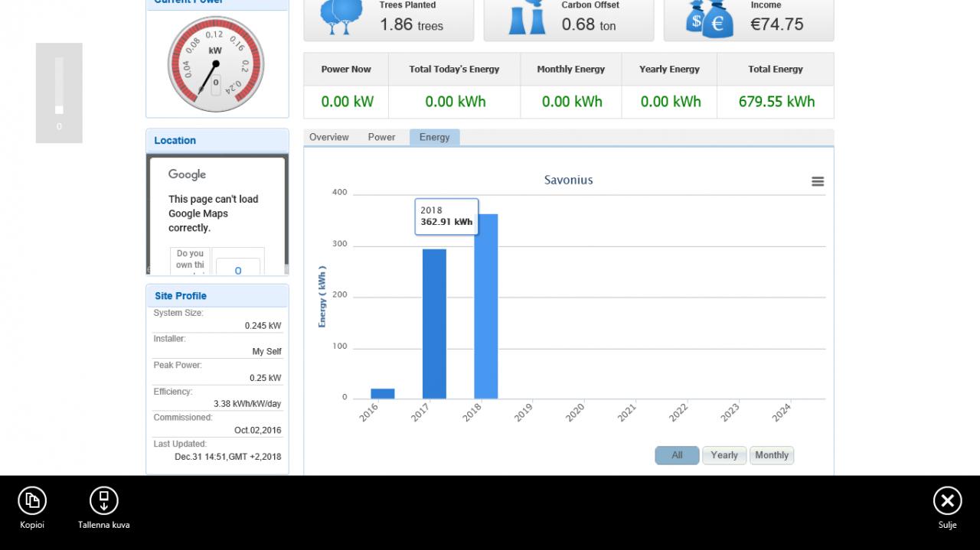The width and height of the screenshot is (980, 550).
Task: Click the Total Today's Energy header
Action: click(454, 69)
